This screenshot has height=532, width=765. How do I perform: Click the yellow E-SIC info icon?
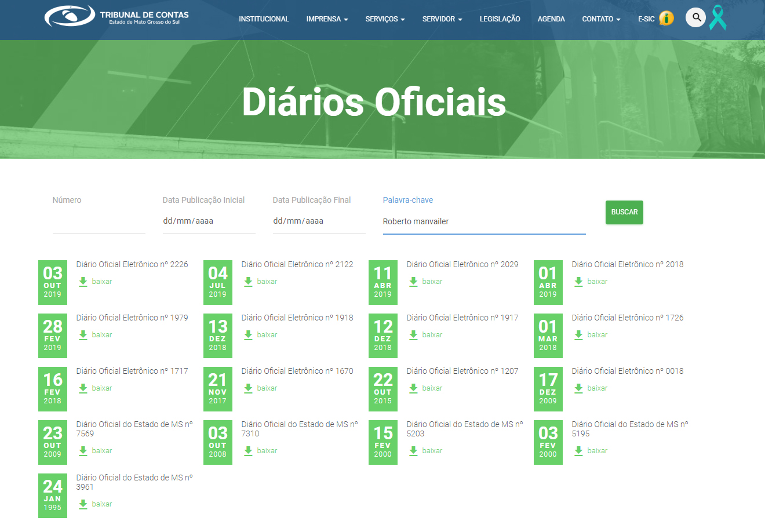coord(666,19)
